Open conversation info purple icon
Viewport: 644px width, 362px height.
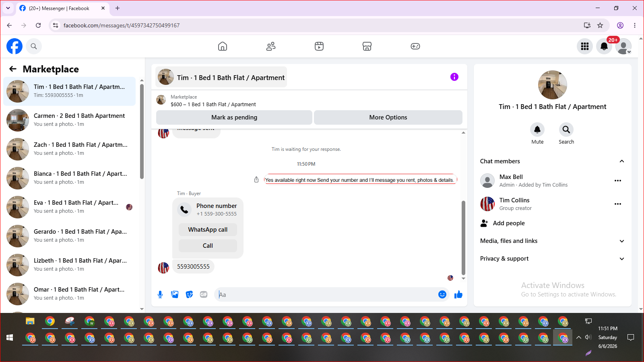[x=454, y=77]
